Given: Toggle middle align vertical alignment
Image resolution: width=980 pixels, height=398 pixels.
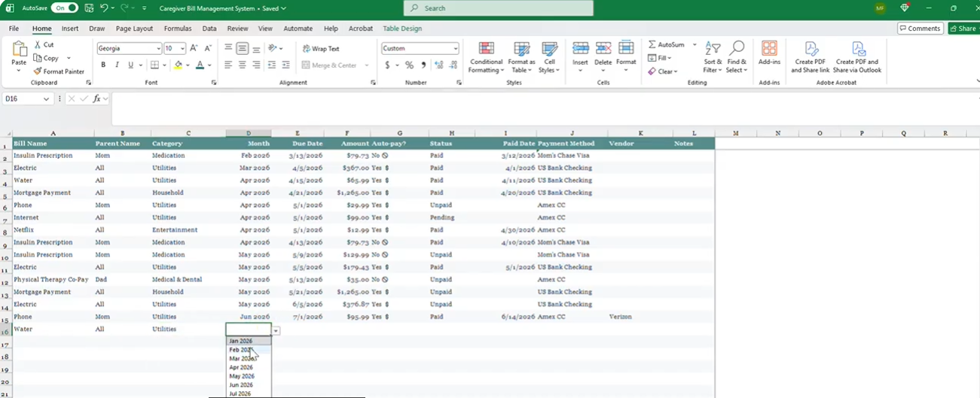Looking at the screenshot, I should click(243, 48).
